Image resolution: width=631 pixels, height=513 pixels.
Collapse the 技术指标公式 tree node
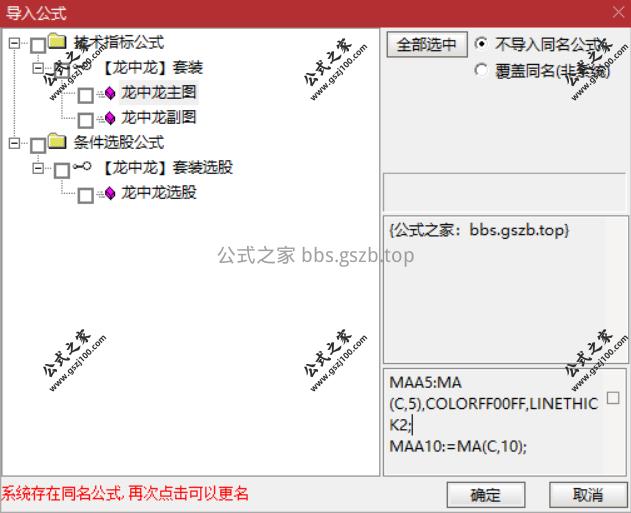pos(14,43)
